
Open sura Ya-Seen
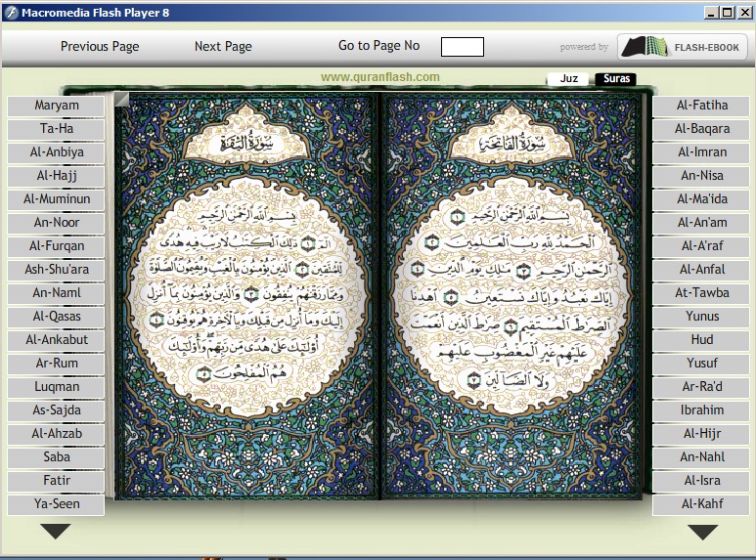(x=56, y=504)
